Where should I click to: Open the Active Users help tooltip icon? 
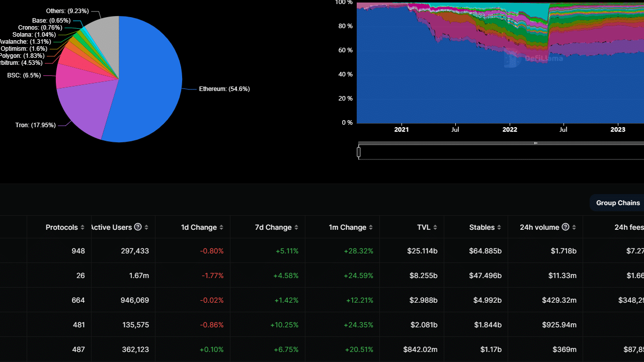point(138,227)
